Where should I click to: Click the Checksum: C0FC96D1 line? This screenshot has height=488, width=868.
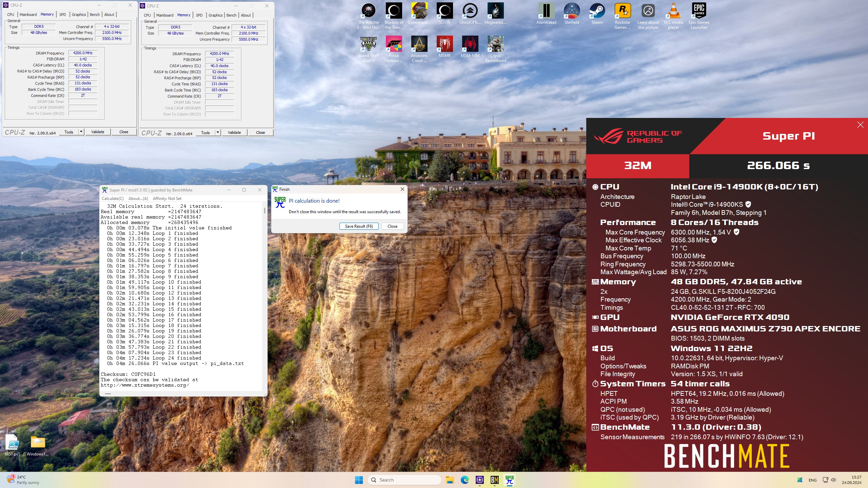click(x=128, y=374)
